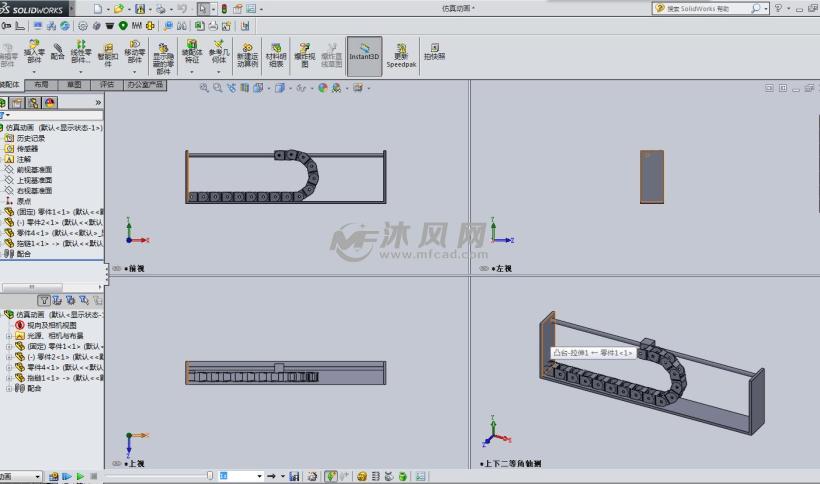820x484 pixels.
Task: Select (固定) 零件1<1> in the feature tree
Action: [x=60, y=212]
